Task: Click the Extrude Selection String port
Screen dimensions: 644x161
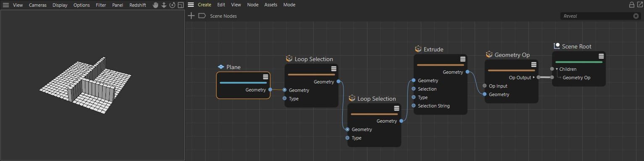Action: coord(414,105)
